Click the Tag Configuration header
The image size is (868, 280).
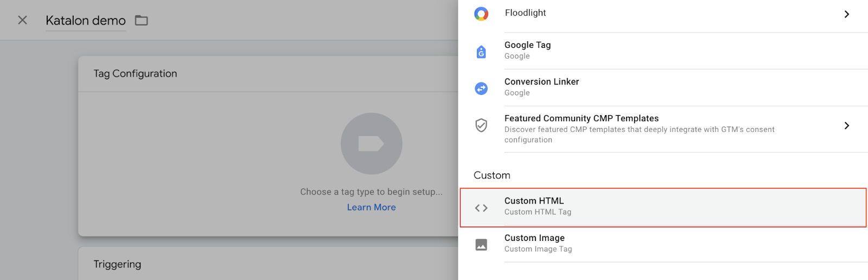pos(135,74)
